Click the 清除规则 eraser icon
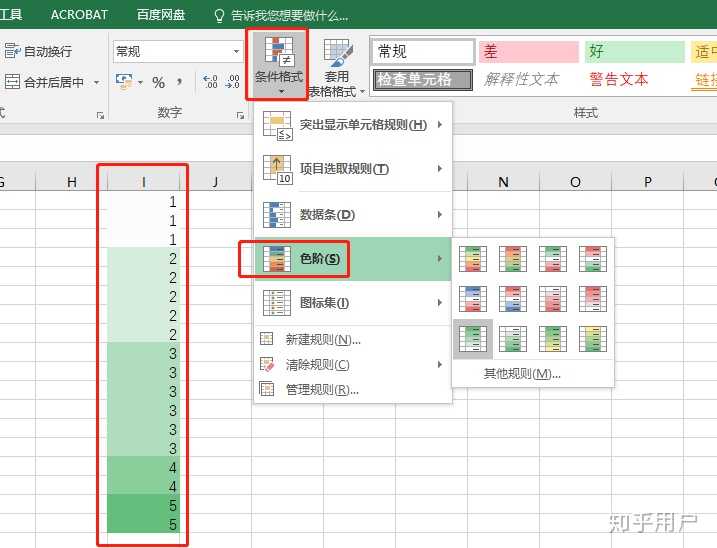This screenshot has height=548, width=717. 267,364
